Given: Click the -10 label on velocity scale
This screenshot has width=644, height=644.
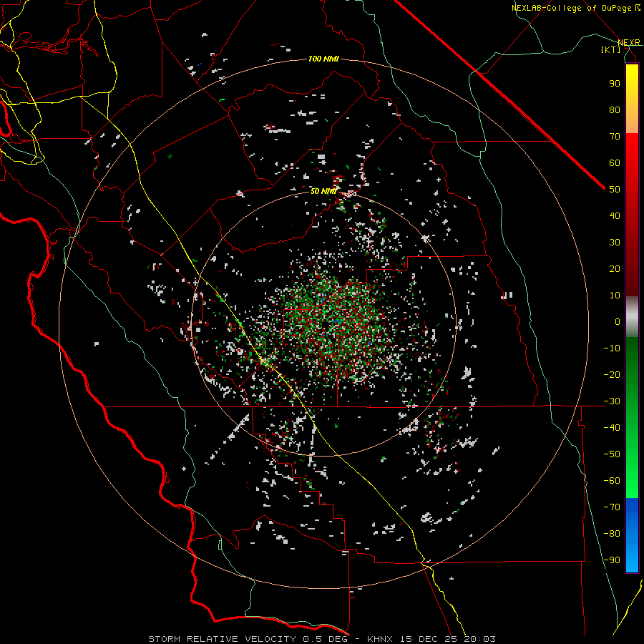Looking at the screenshot, I should (612, 348).
